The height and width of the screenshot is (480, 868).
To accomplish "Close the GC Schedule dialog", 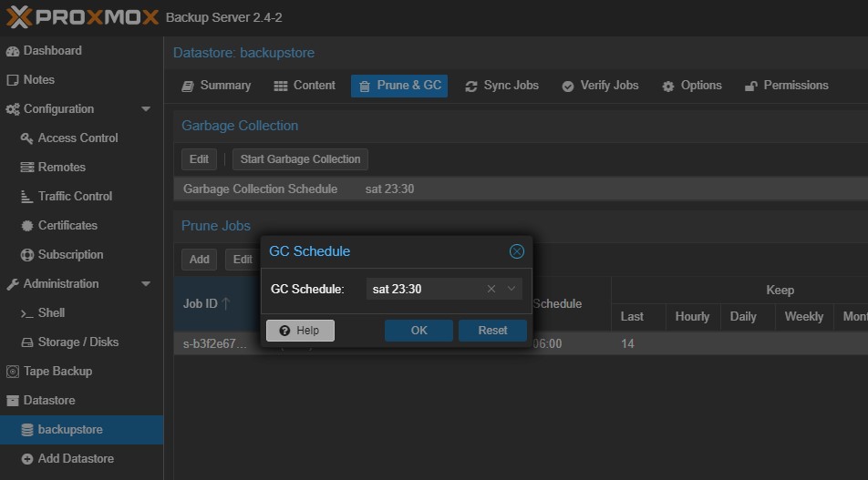I will tap(516, 251).
